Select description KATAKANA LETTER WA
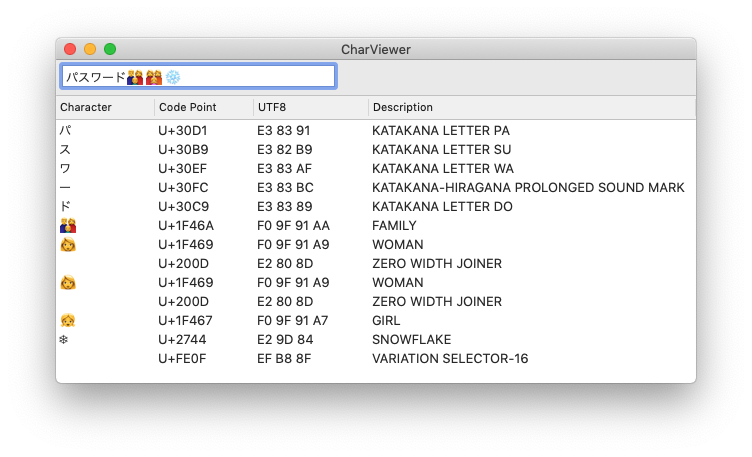The width and height of the screenshot is (752, 457). pyautogui.click(x=443, y=168)
